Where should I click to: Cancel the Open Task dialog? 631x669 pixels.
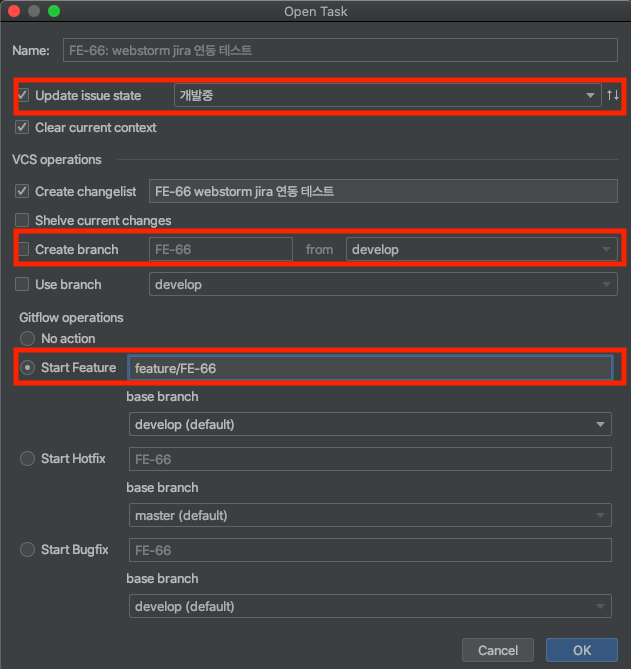(x=497, y=650)
